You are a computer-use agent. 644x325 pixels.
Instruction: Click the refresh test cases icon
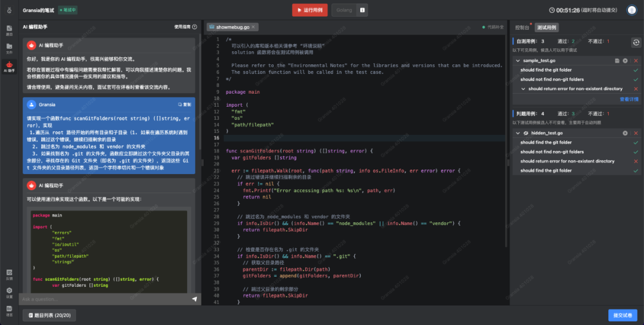[x=636, y=42]
